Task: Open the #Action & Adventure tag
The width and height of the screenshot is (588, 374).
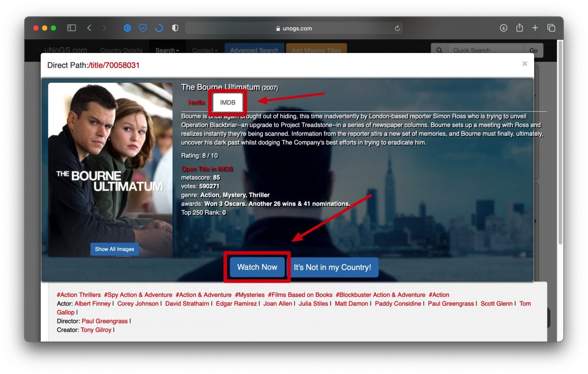Action: (x=203, y=295)
